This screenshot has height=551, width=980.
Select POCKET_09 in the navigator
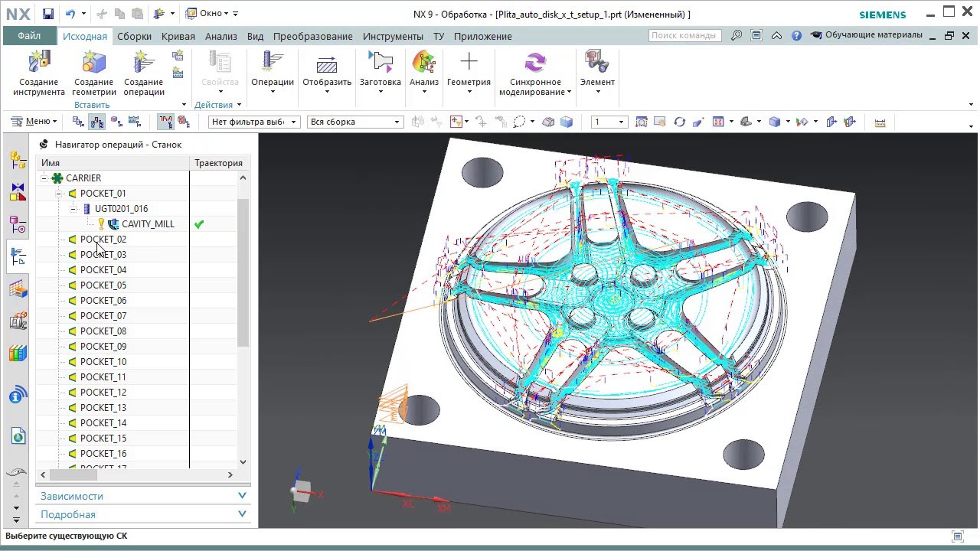[x=103, y=346]
